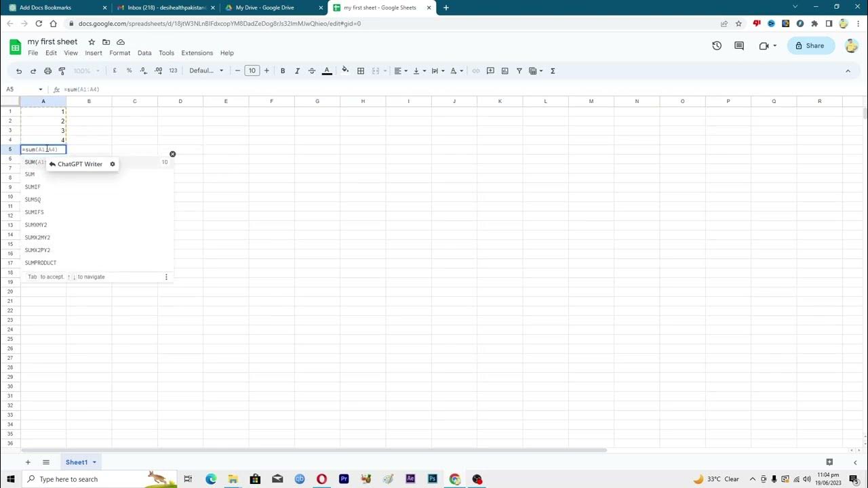Open the Sheet1 tab dropdown arrow
This screenshot has height=488, width=868.
coord(94,462)
